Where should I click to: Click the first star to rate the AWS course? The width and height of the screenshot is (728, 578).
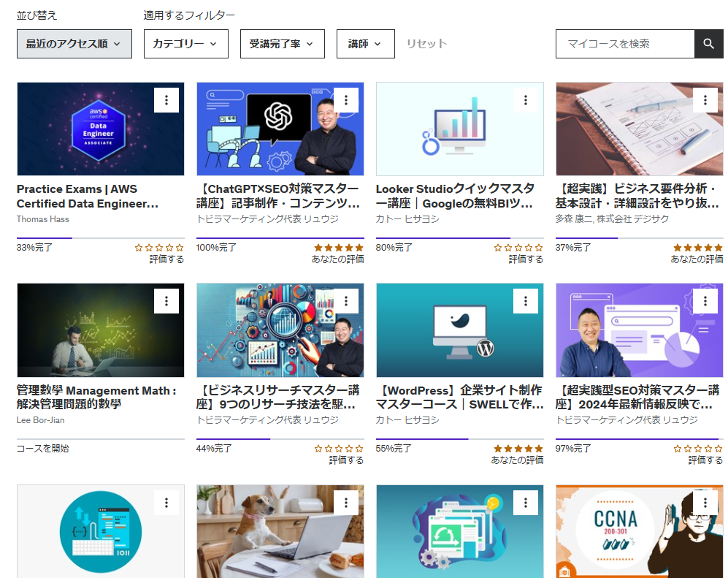(140, 248)
